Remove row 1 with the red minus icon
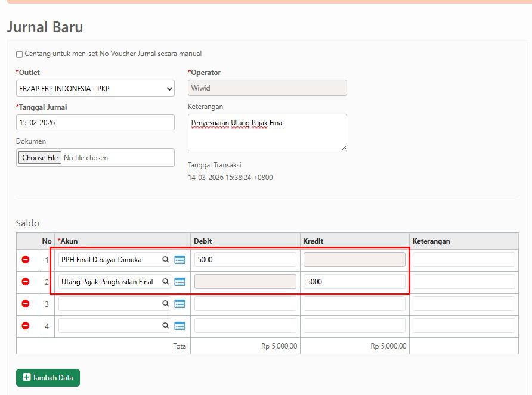Viewport: 532px width, 395px height. pos(26,260)
